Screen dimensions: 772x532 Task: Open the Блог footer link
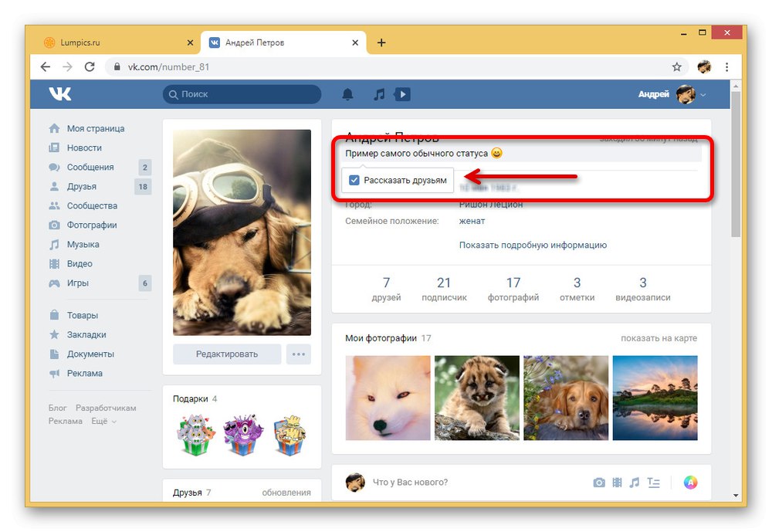tap(58, 408)
